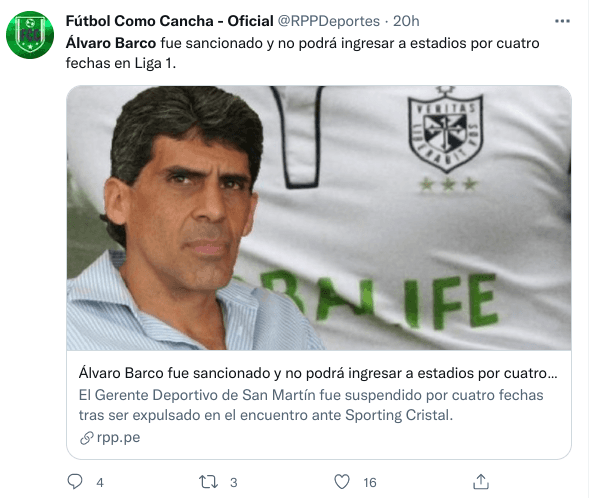597x498 pixels.
Task: Visit the @RPPDeportes handle
Action: (x=329, y=21)
